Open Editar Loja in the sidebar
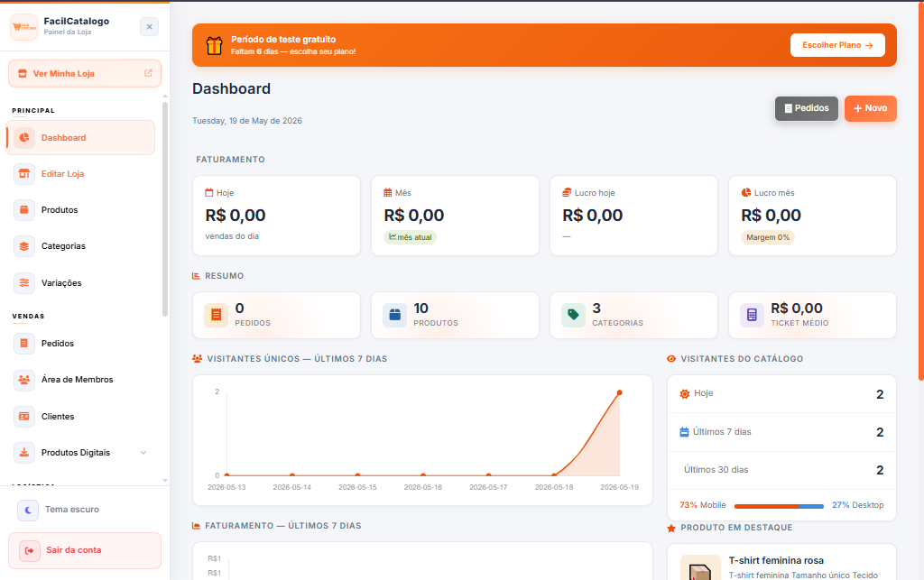Viewport: 924px width, 580px height. tap(80, 174)
